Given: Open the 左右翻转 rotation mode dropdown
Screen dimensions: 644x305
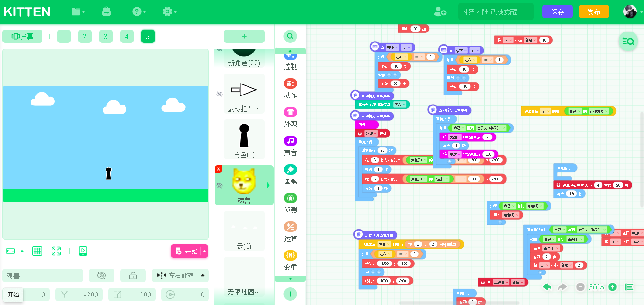Looking at the screenshot, I should pyautogui.click(x=180, y=275).
